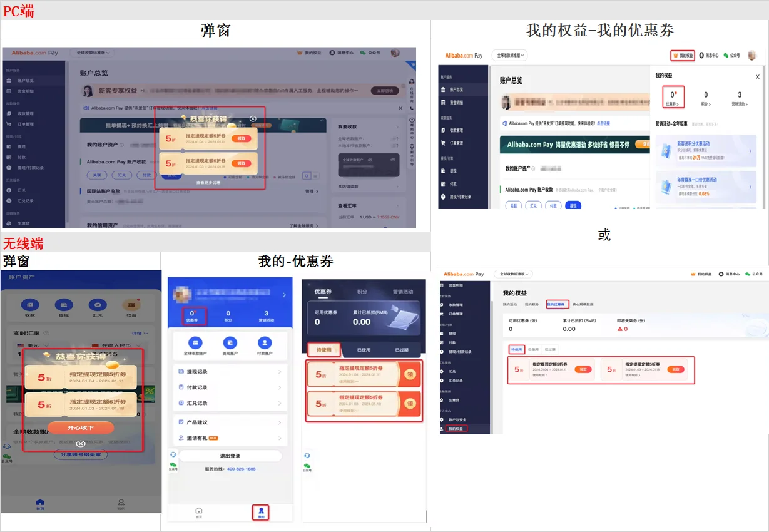Open 全球收款标准版 dropdown on 我的权益 page screenshot
Image resolution: width=769 pixels, height=532 pixels.
click(x=513, y=274)
